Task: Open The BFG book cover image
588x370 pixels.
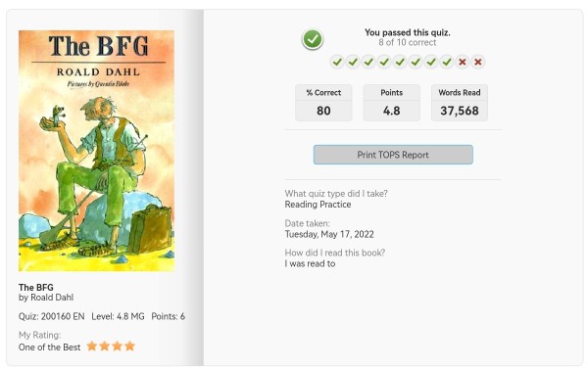Action: [x=96, y=151]
